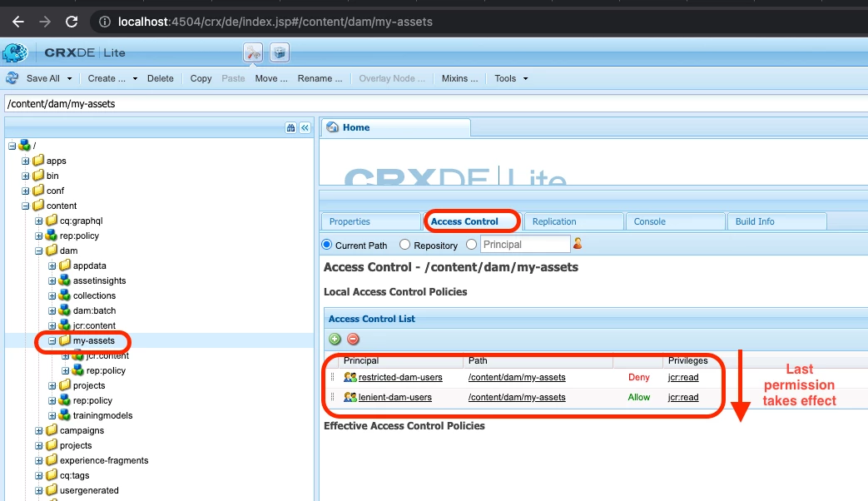Click the dam:batch node icon
Viewport: 868px width, 501px height.
tap(65, 310)
